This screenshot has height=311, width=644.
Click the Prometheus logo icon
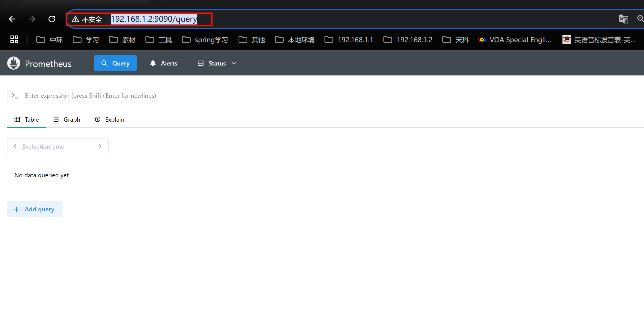pos(13,63)
